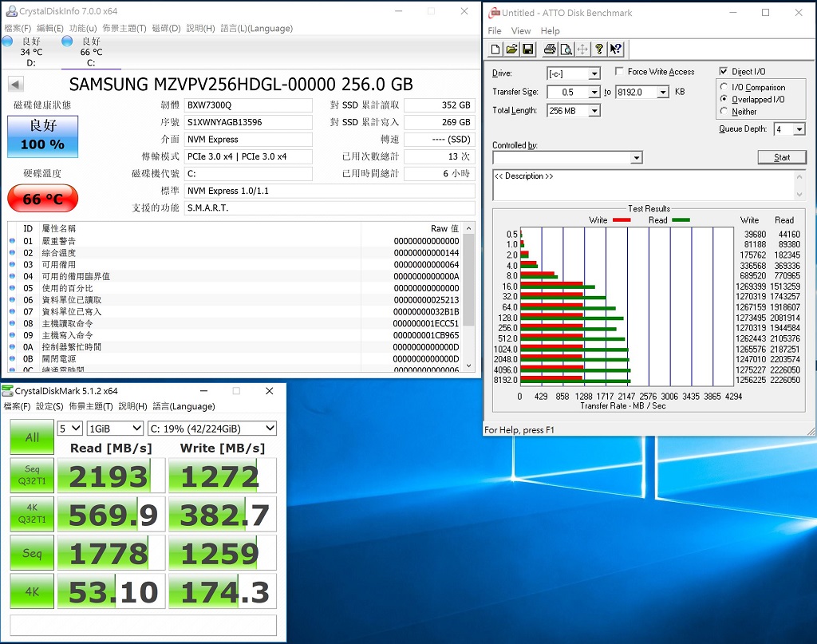Open the Help menu in ATTO Disk Benchmark
Image resolution: width=817 pixels, height=644 pixels.
click(x=550, y=31)
